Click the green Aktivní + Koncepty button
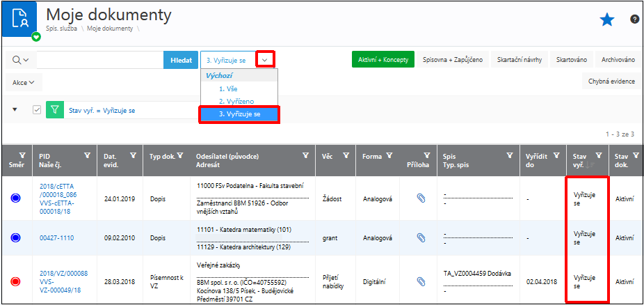644x305 pixels. coord(383,60)
